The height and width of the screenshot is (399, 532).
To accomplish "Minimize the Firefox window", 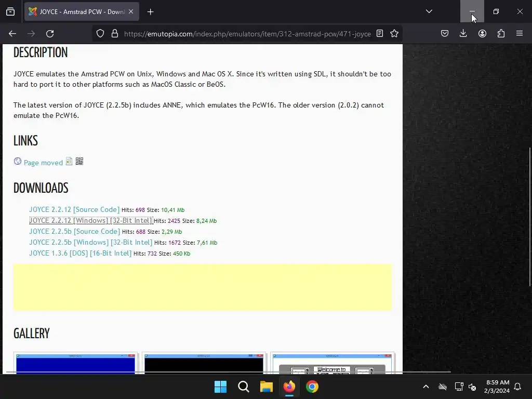I will pos(472,11).
